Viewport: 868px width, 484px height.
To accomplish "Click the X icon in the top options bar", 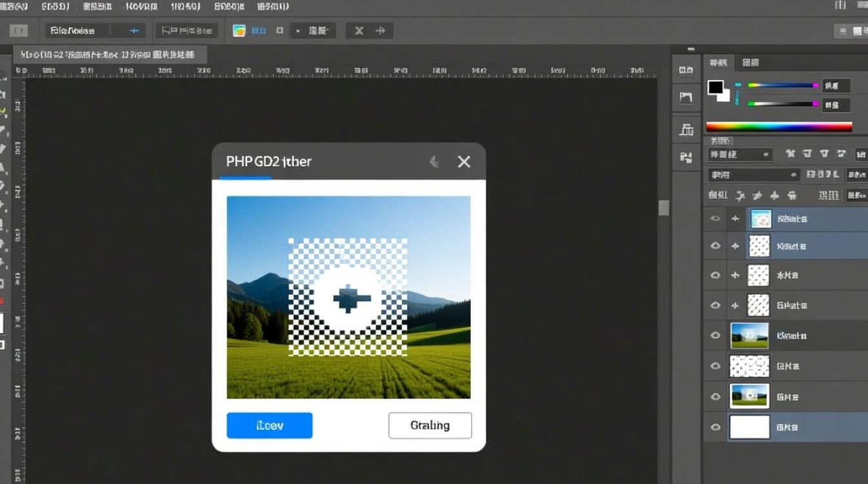I will coord(359,30).
